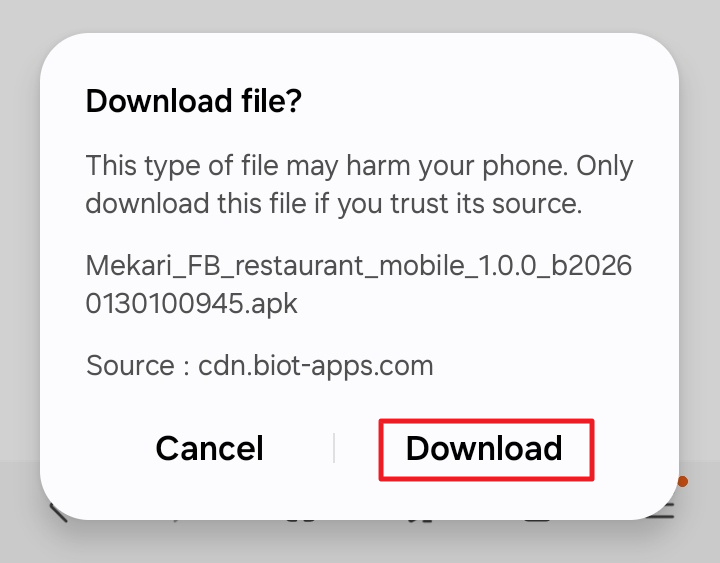Tap the Cancel button

[x=209, y=449]
